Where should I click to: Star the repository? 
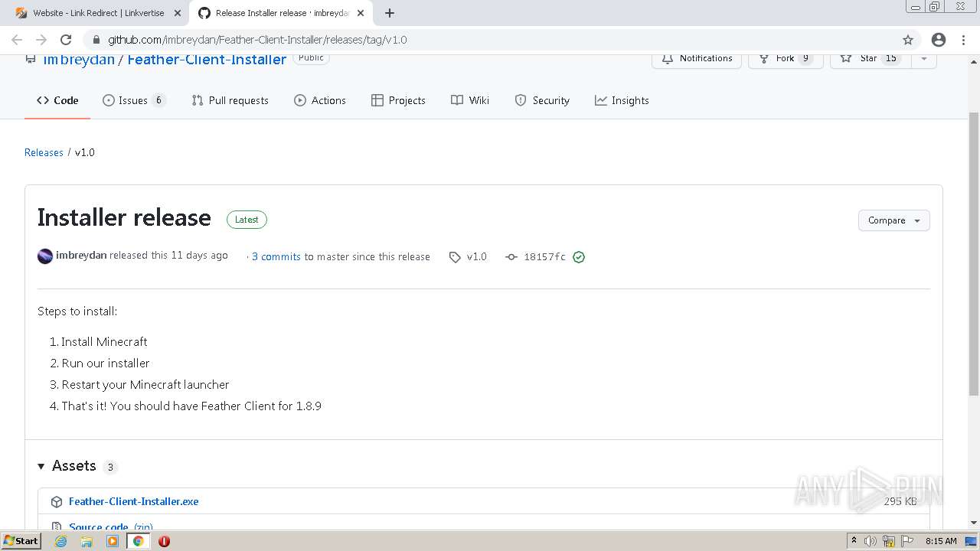[870, 59]
